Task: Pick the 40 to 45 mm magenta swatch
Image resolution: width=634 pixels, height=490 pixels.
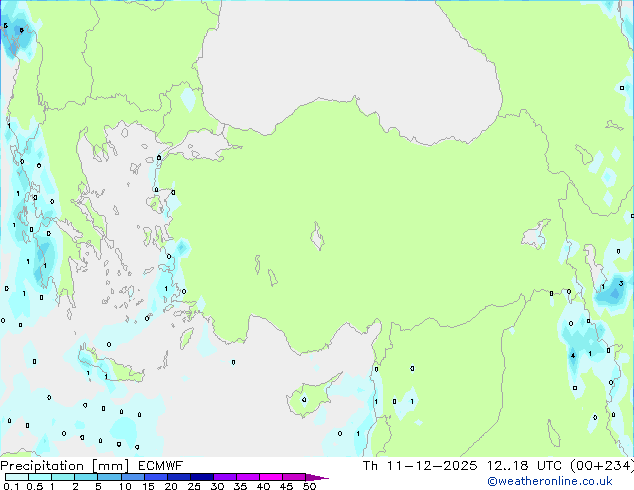Action: (271, 477)
